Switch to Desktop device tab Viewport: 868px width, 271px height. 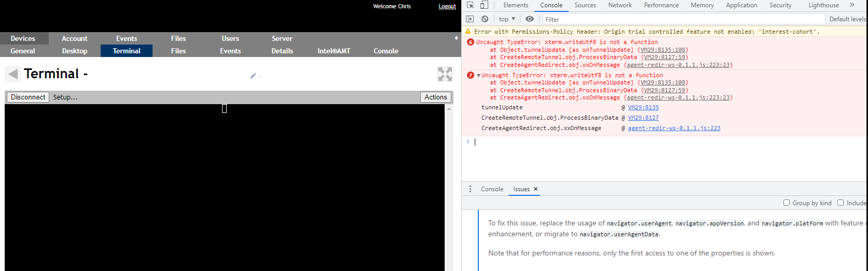click(75, 51)
